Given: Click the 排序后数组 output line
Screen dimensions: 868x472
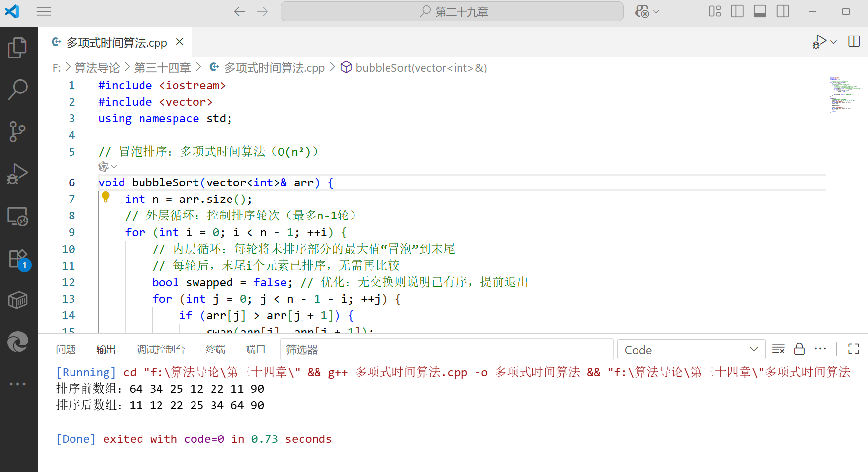Looking at the screenshot, I should coord(160,405).
